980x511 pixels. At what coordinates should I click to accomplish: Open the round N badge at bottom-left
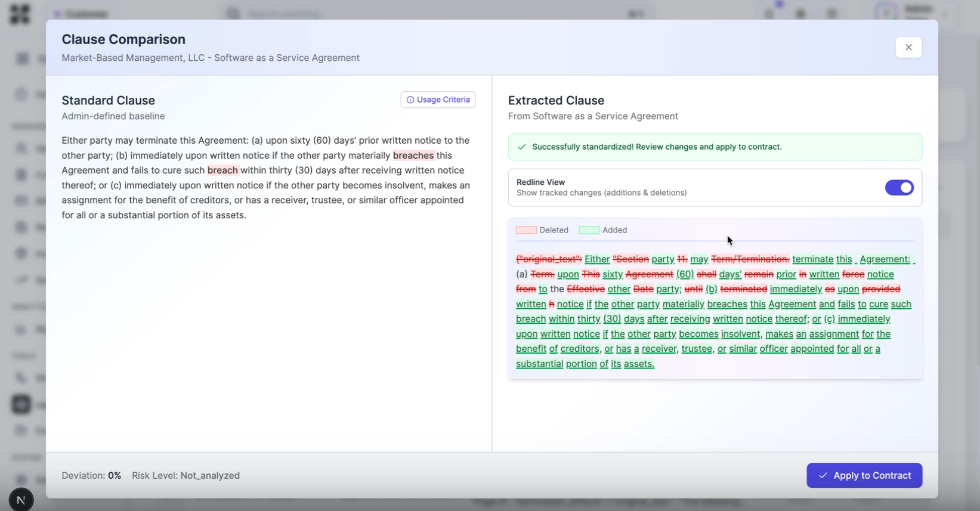(x=21, y=500)
